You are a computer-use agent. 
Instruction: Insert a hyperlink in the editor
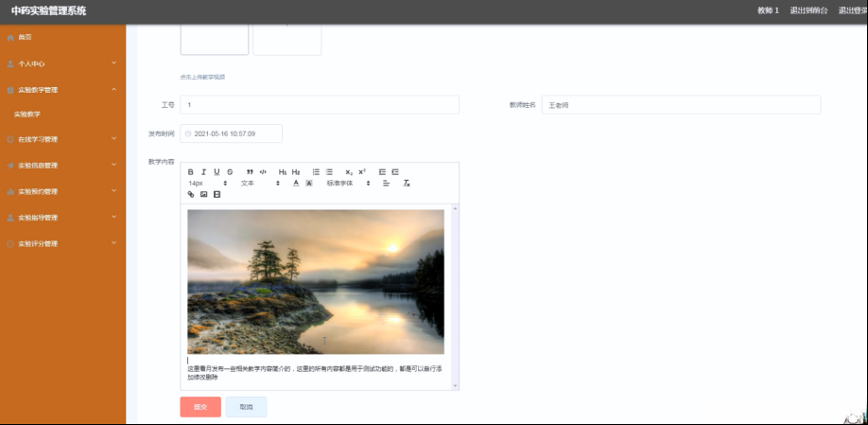click(x=190, y=194)
